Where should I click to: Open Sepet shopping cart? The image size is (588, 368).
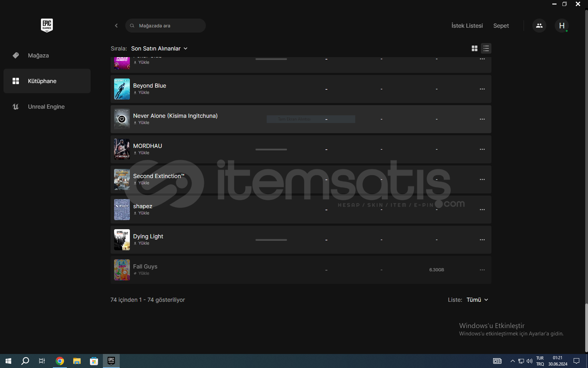(501, 26)
